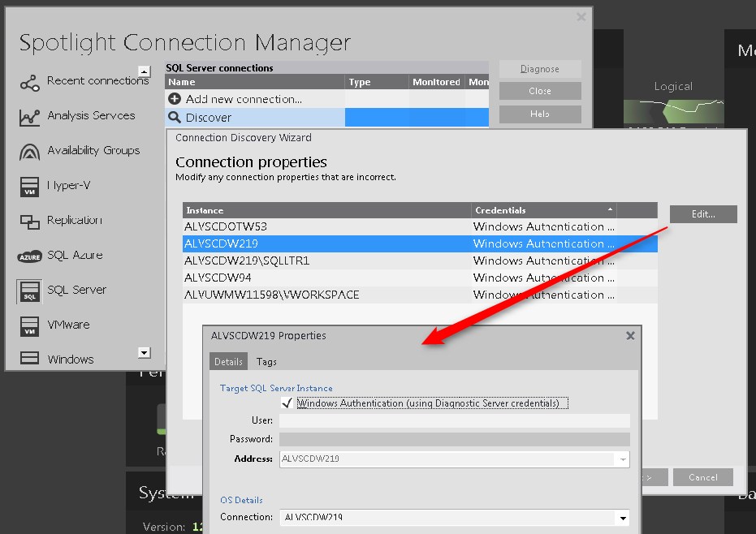Click the SQL Azure cloud icon
Viewport: 756px width, 534px height.
[x=30, y=256]
